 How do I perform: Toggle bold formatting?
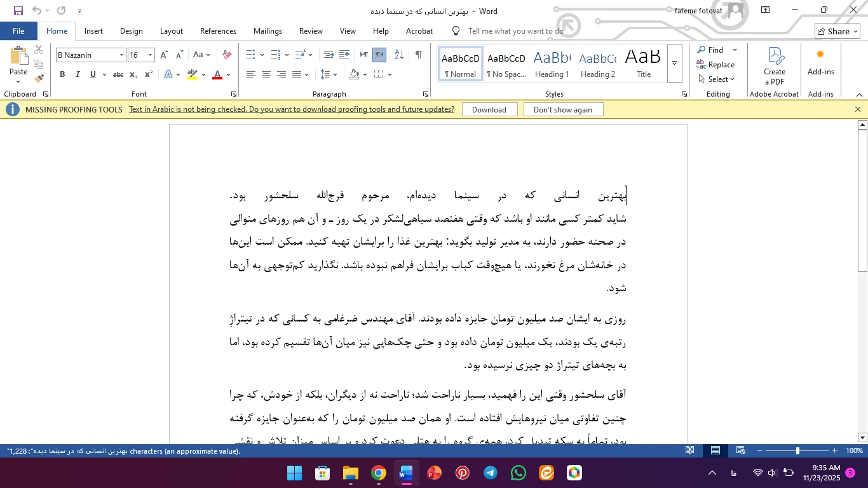62,75
